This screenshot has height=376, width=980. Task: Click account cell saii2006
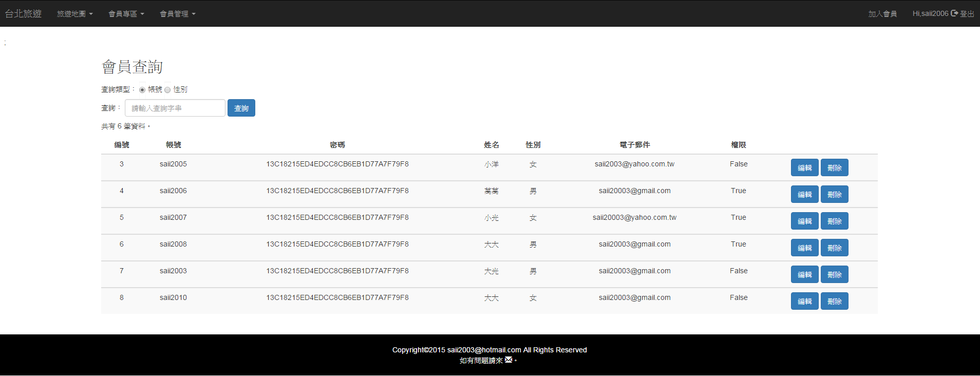(173, 191)
